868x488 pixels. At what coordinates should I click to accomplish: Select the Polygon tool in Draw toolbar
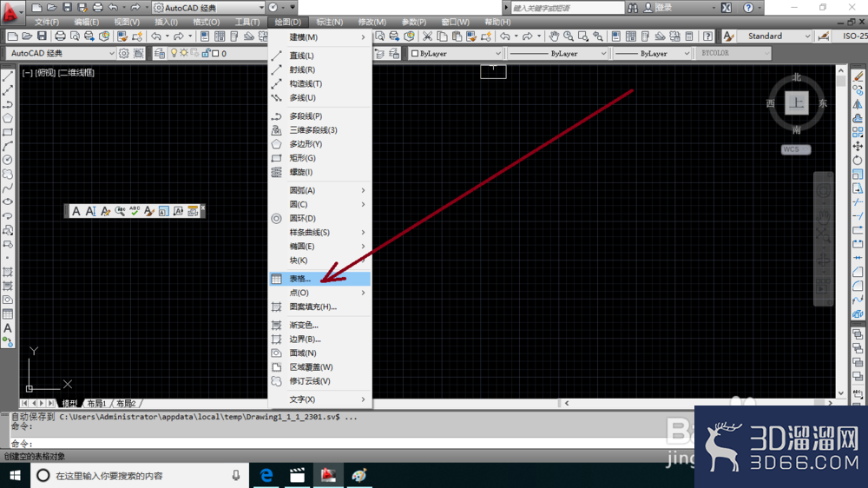[8, 118]
